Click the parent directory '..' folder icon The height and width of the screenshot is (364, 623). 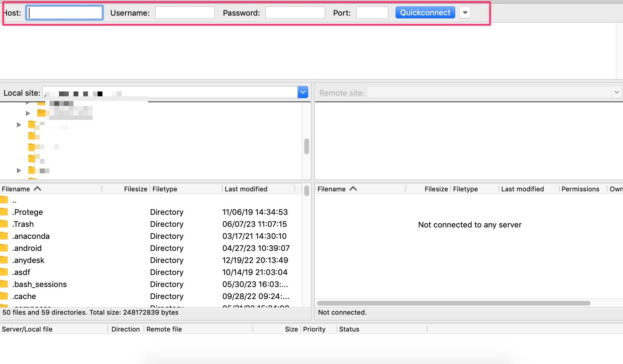[4, 200]
